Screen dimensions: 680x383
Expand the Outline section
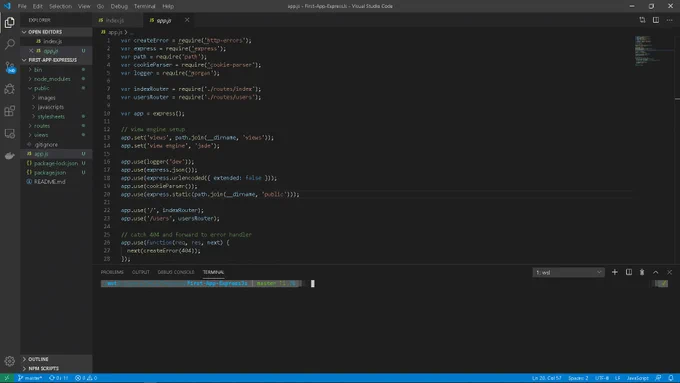[56, 359]
